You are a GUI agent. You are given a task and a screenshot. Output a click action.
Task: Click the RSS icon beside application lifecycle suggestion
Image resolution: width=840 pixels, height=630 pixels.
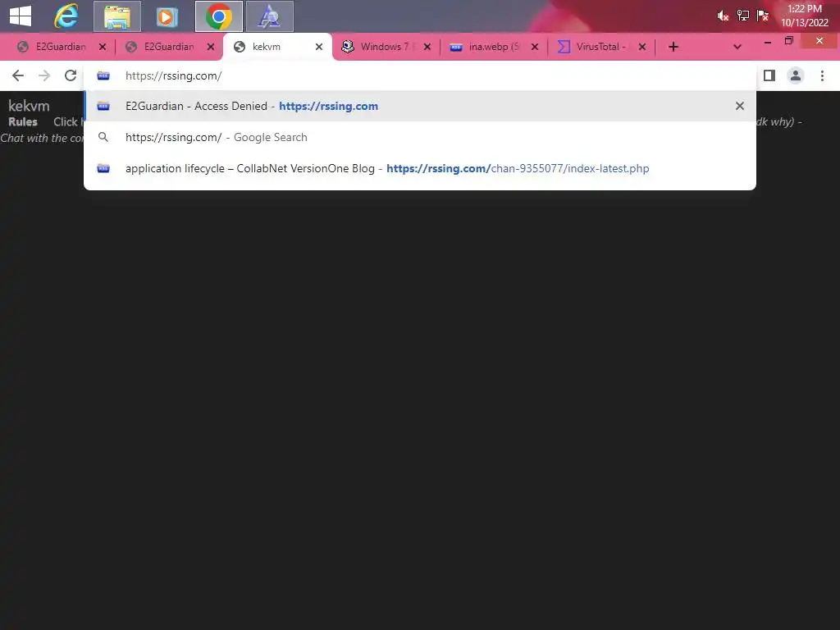click(103, 168)
